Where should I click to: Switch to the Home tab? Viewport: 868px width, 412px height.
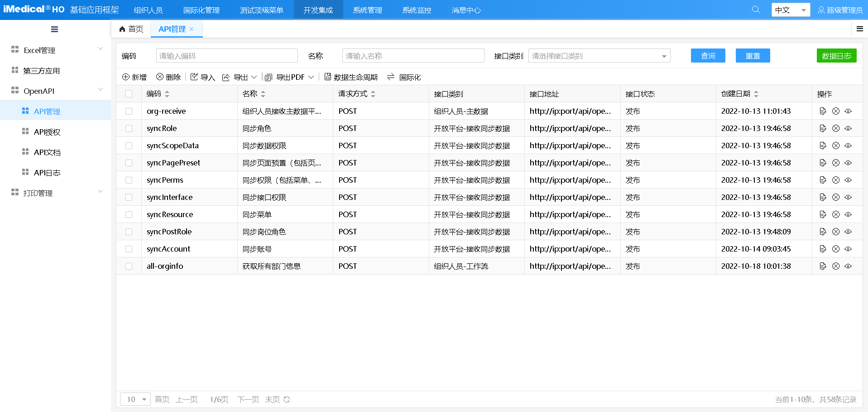pos(131,29)
